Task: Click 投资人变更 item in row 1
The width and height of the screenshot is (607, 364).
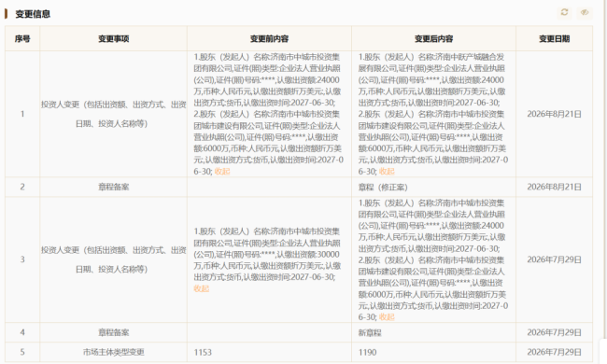Action: 113,114
